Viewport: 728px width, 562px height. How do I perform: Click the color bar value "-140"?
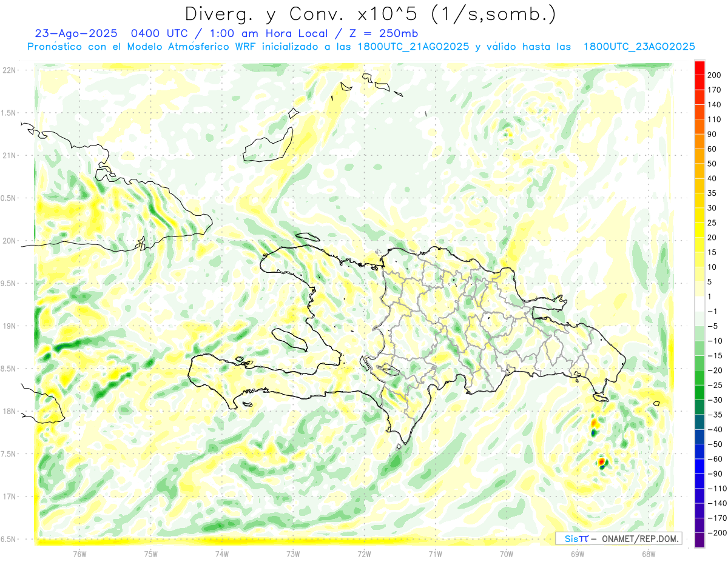click(x=716, y=503)
